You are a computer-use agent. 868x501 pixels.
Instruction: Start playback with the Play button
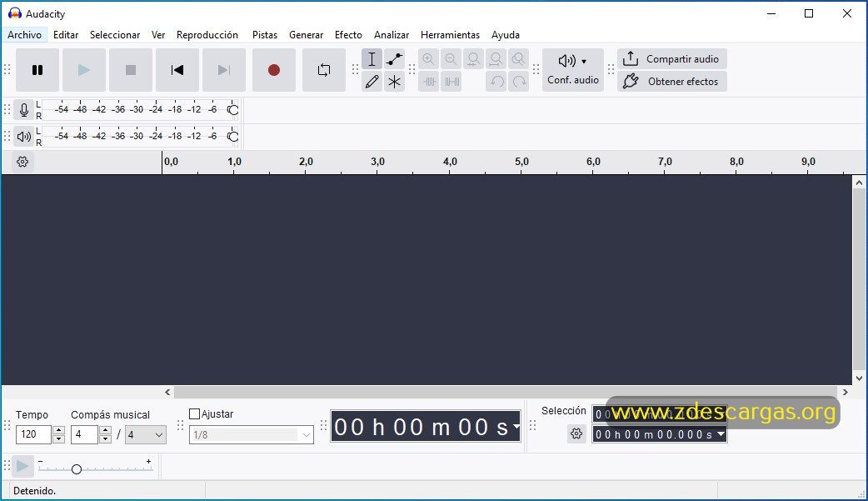tap(83, 70)
